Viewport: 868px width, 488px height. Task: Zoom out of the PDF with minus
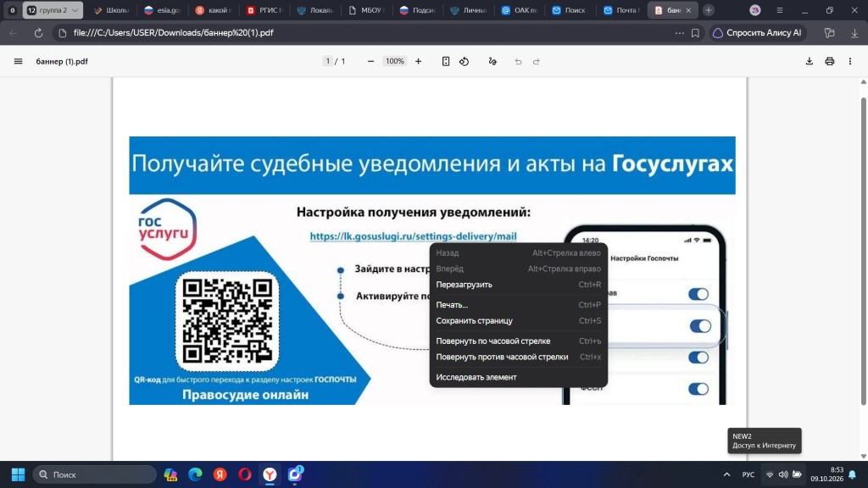tap(370, 61)
